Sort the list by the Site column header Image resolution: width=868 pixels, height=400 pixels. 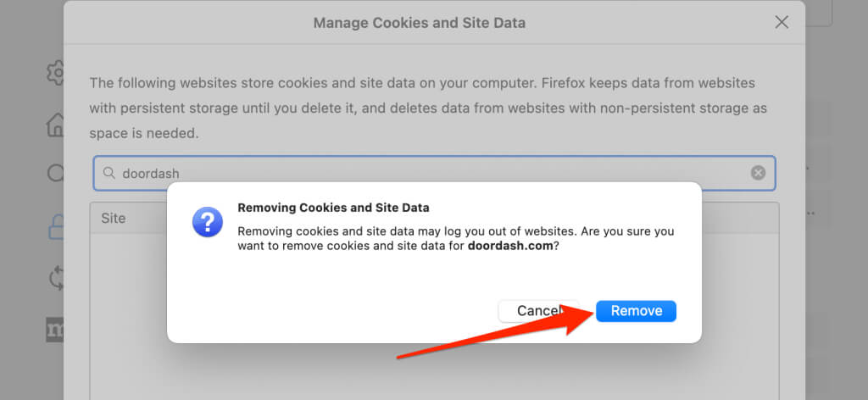[x=114, y=218]
